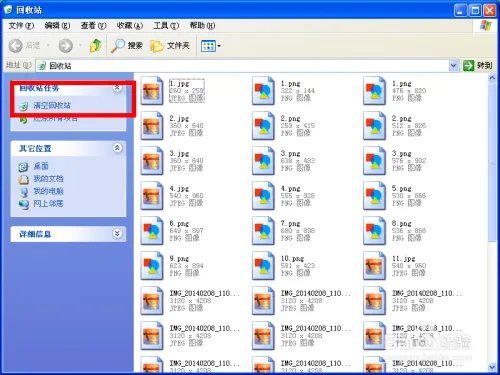500x375 pixels.
Task: Select the 8.png file icon
Action: [374, 230]
